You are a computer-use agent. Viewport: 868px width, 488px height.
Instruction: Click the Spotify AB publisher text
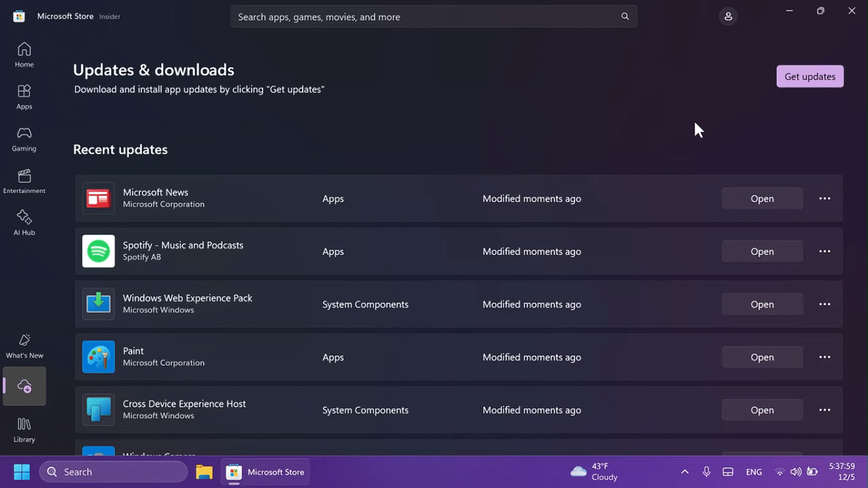tap(142, 257)
